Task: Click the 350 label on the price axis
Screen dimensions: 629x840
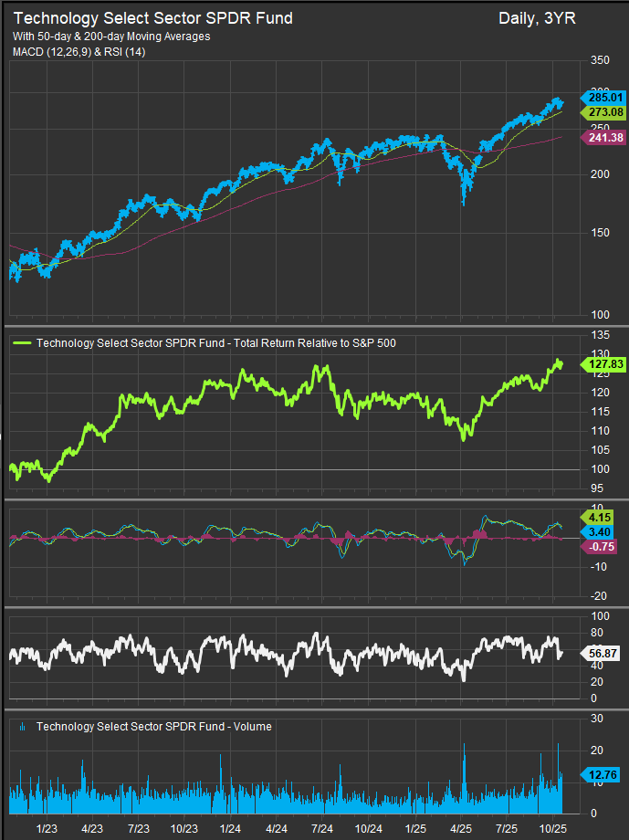Action: (599, 61)
